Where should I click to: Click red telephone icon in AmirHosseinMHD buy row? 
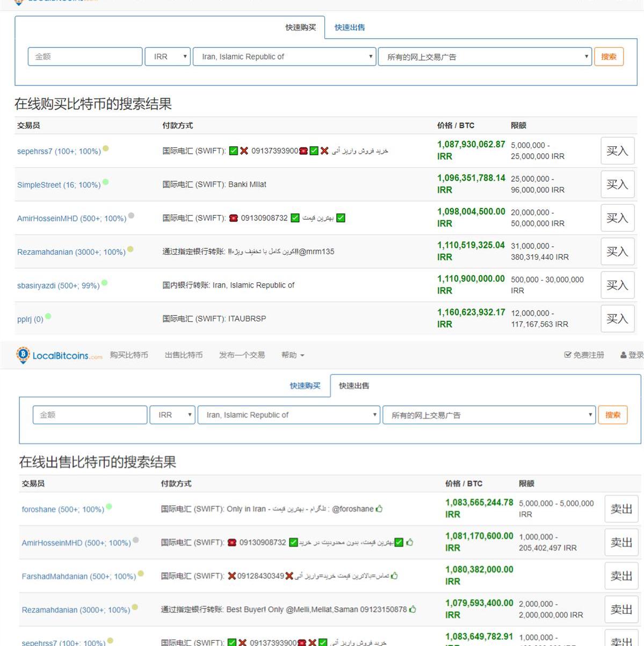click(x=233, y=218)
